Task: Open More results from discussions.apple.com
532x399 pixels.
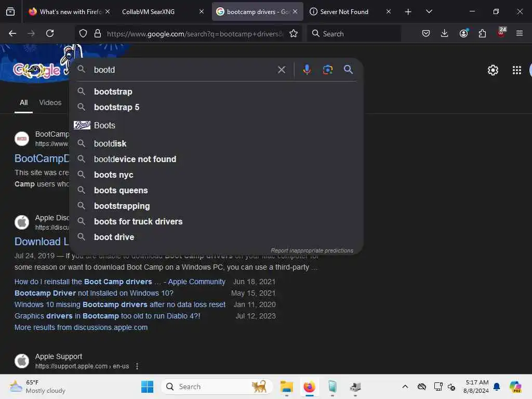Action: click(81, 328)
